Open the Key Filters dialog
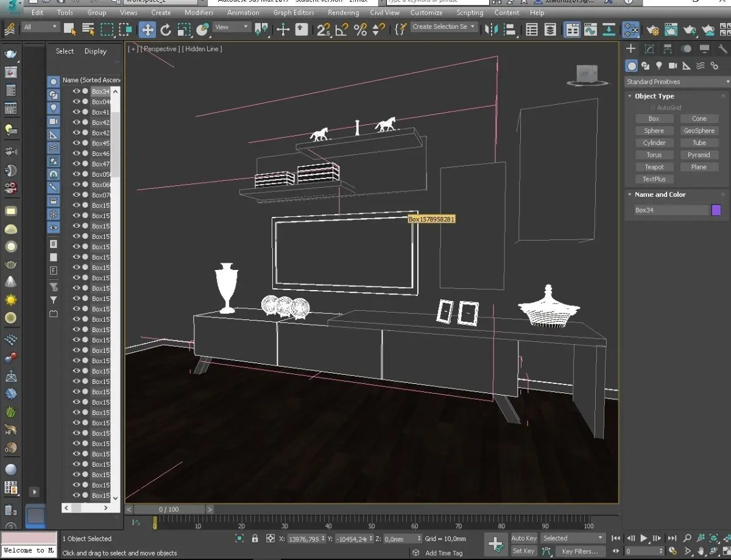 (x=579, y=551)
